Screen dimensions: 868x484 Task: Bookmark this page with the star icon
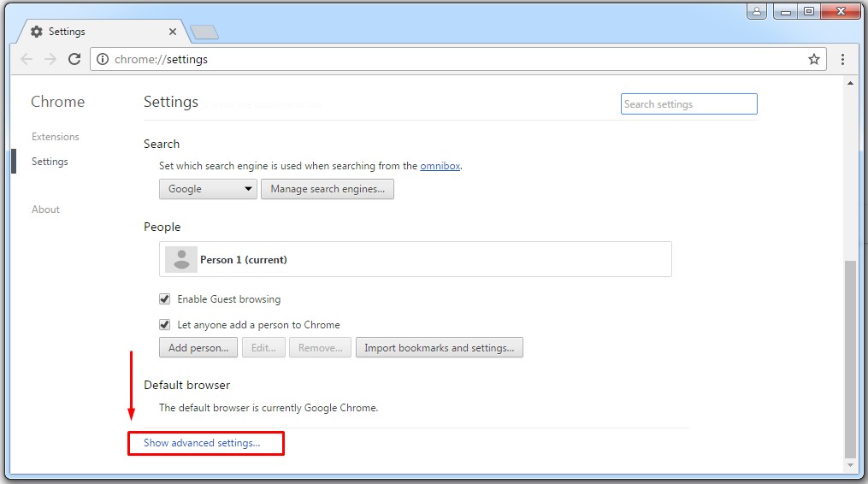click(813, 59)
